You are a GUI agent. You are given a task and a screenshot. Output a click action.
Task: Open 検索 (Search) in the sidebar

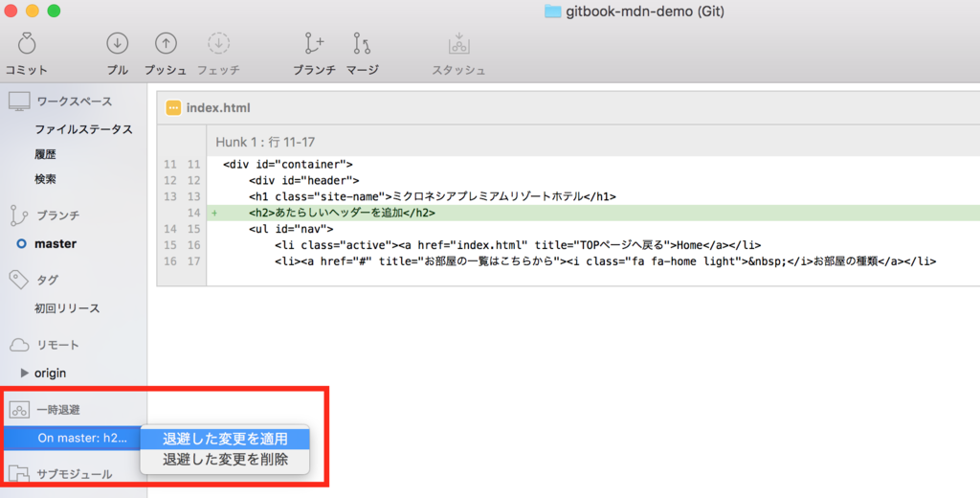[x=45, y=179]
